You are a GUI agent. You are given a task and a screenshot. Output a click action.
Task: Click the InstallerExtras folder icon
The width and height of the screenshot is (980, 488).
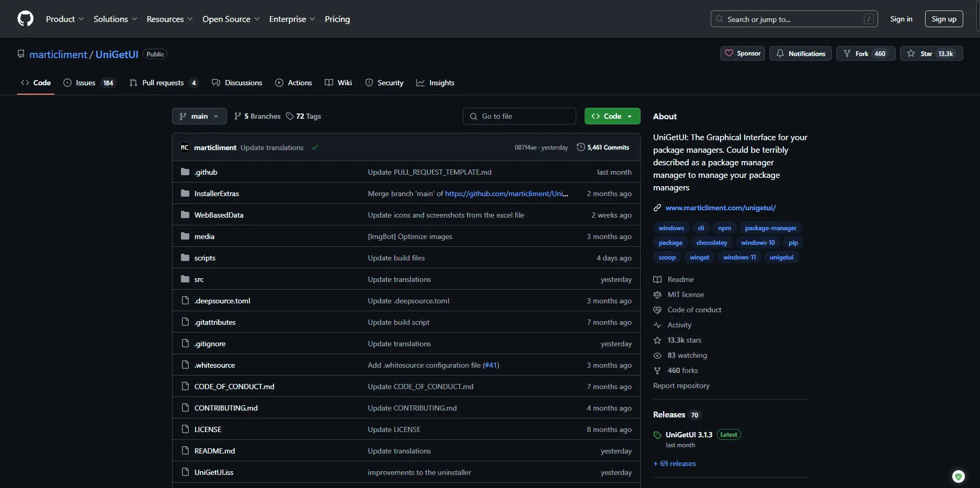point(185,193)
